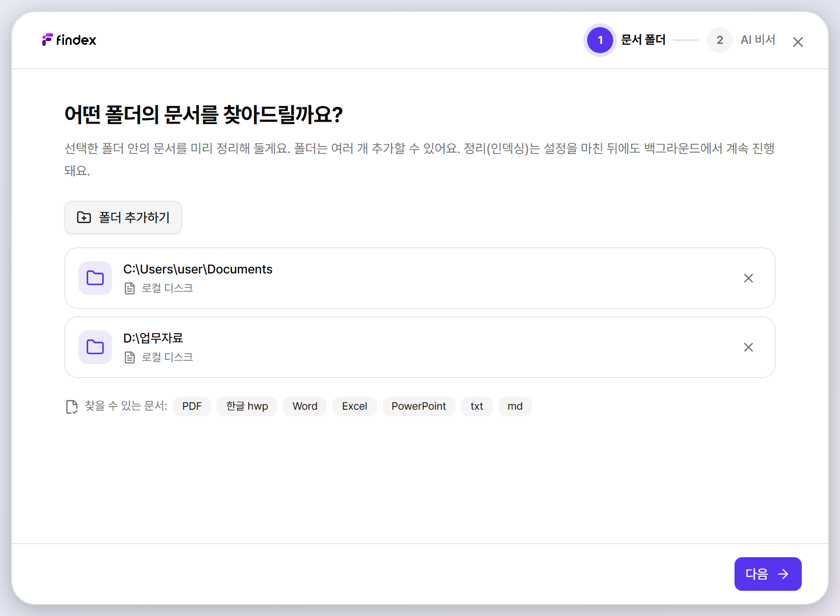Viewport: 840px width, 616px height.
Task: Open the AI 비서 step label
Action: tap(758, 40)
